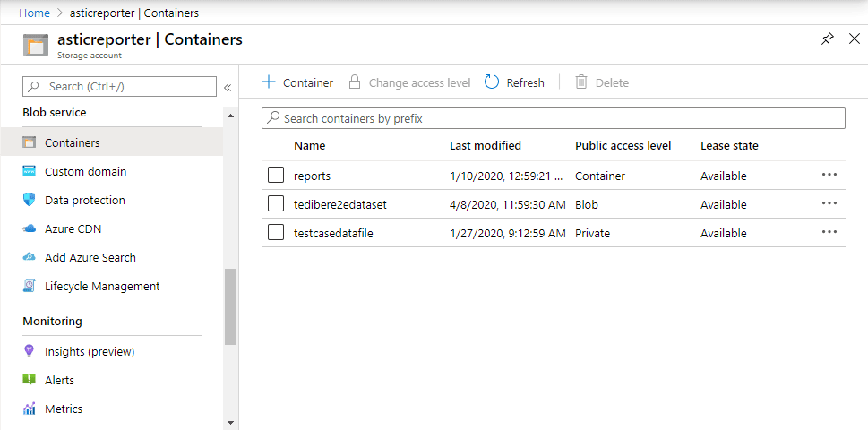Click the Data protection shield icon
The image size is (868, 430).
tap(30, 201)
